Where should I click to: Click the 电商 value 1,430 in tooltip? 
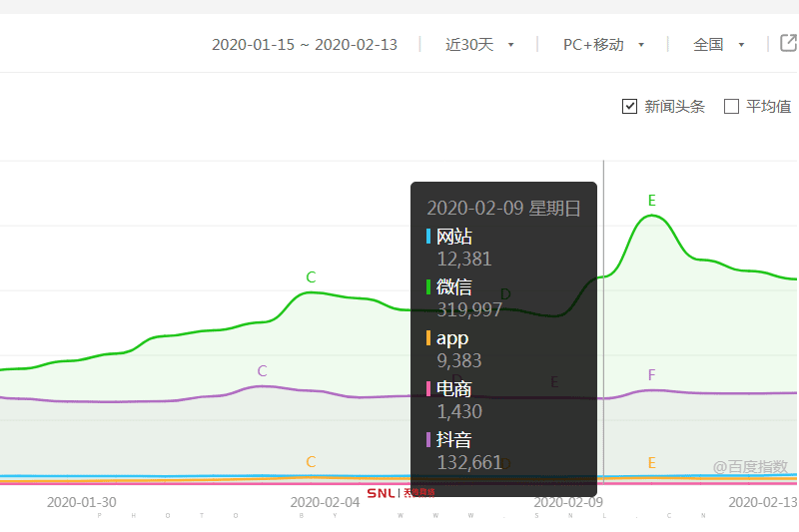(459, 411)
